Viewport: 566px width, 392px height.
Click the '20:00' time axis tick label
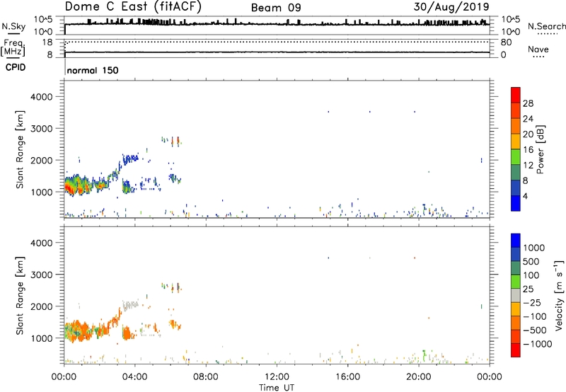click(x=419, y=377)
